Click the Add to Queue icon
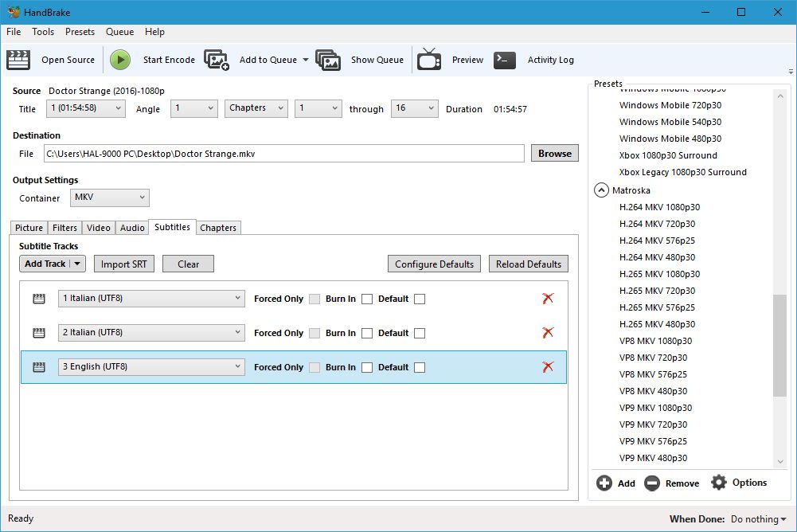 [217, 60]
